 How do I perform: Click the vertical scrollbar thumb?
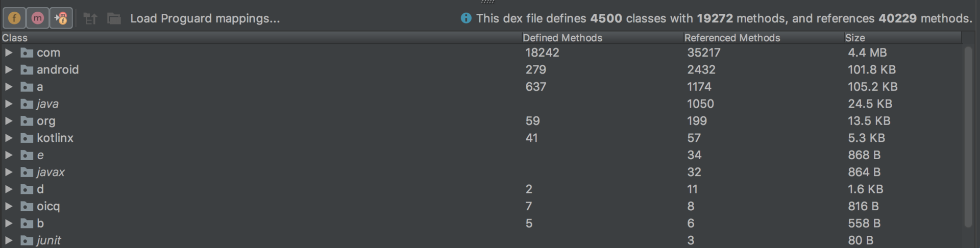[x=968, y=137]
